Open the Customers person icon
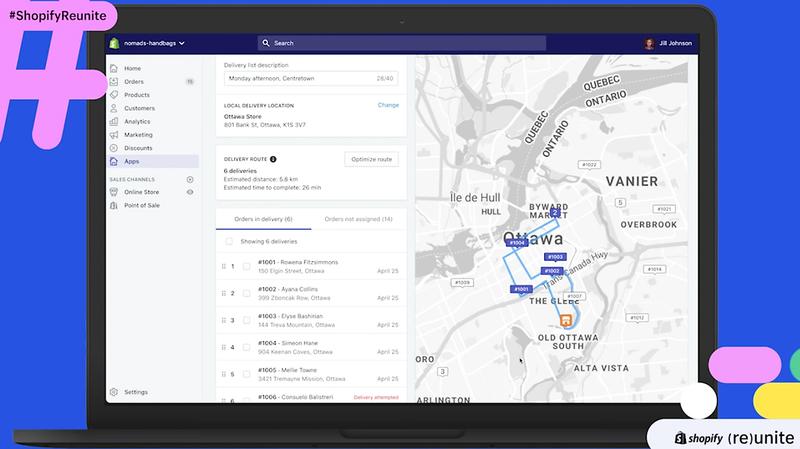The height and width of the screenshot is (449, 800). click(114, 108)
